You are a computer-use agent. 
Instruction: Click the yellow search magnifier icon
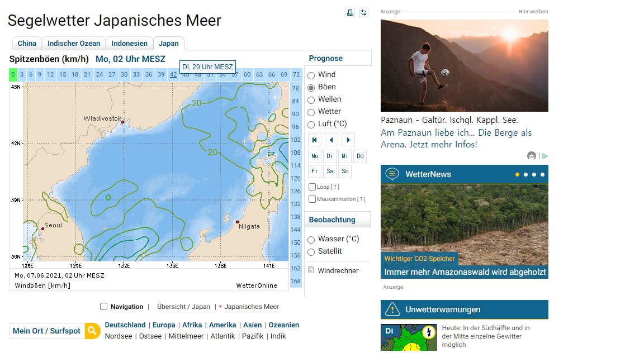coord(92,331)
